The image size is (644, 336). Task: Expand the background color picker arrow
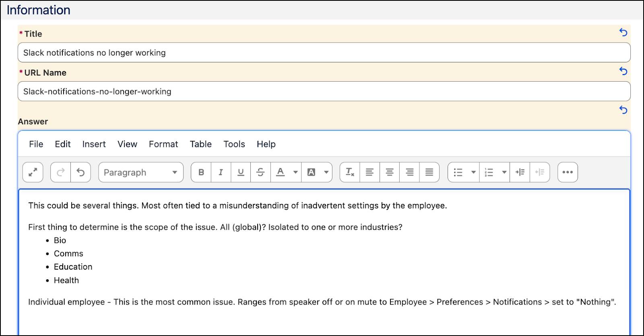point(326,172)
